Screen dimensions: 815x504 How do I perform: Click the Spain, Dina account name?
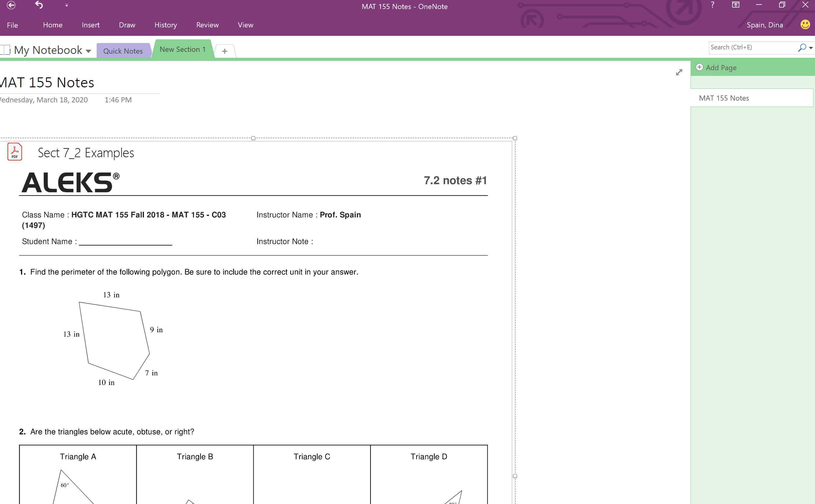click(x=765, y=25)
